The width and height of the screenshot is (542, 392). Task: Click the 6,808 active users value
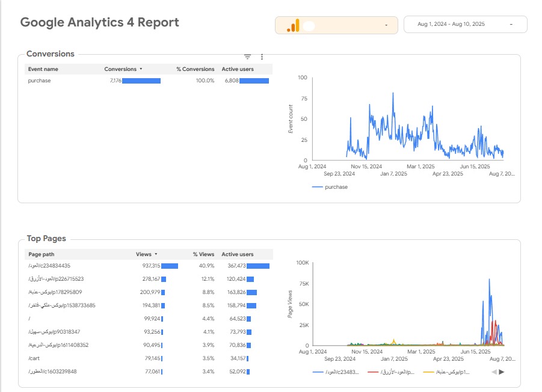coord(232,81)
